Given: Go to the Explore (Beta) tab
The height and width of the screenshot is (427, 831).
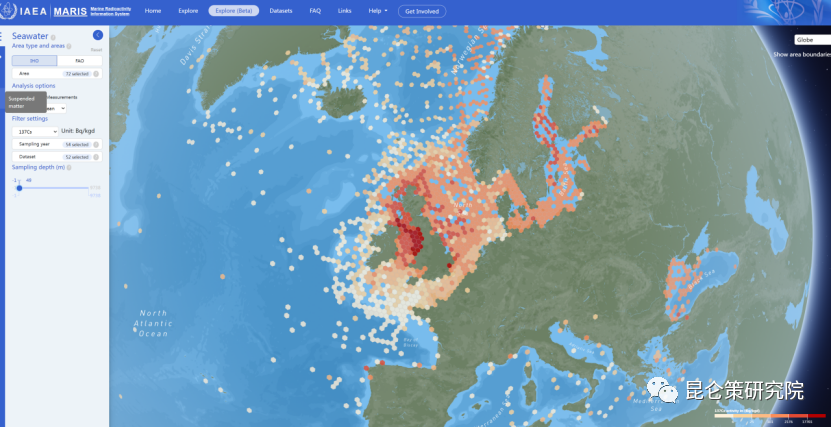Looking at the screenshot, I should (x=233, y=11).
